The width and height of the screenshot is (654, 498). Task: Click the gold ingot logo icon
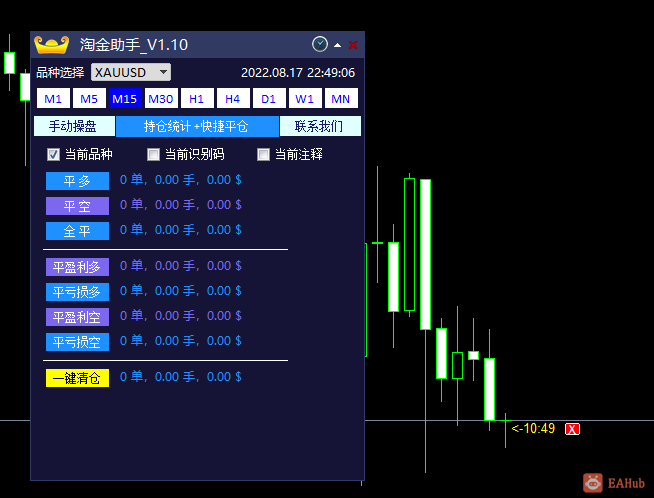[x=51, y=45]
